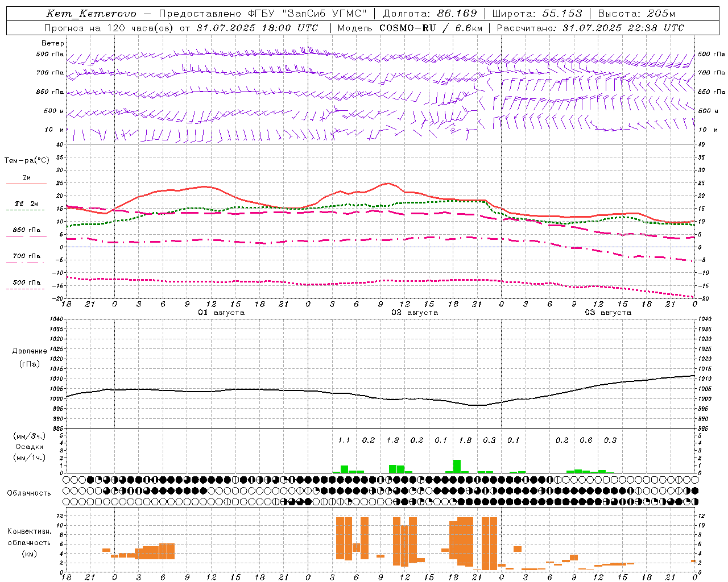The height and width of the screenshot is (582, 728).
Task: Click the (мм/3ч.) precipitation unit label
Action: (x=29, y=436)
